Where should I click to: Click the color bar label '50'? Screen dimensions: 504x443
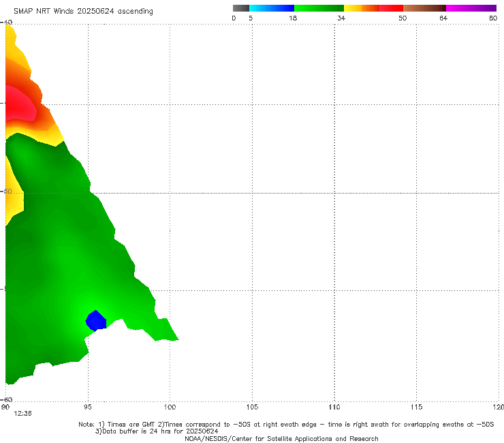pos(403,18)
